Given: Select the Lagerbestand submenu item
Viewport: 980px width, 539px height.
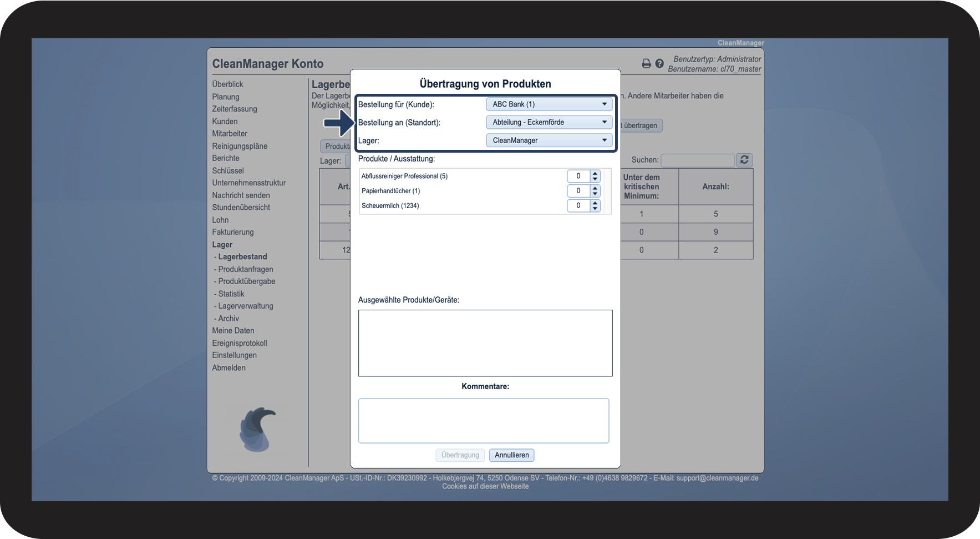Looking at the screenshot, I should 242,257.
